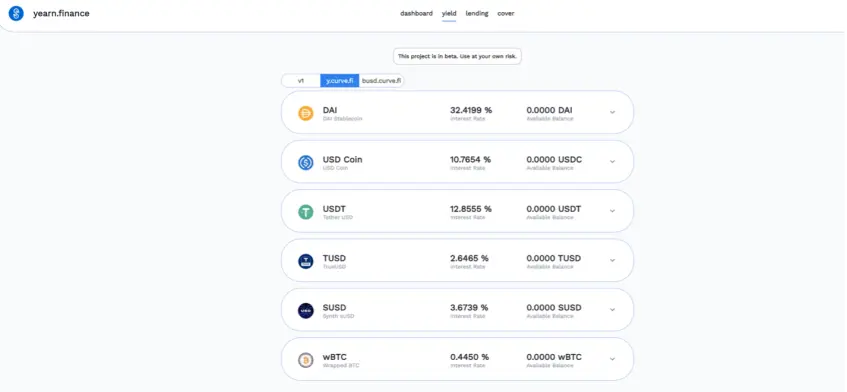The width and height of the screenshot is (847, 392).
Task: Click the USD Coin interest rate 10.7654 %
Action: (x=470, y=160)
